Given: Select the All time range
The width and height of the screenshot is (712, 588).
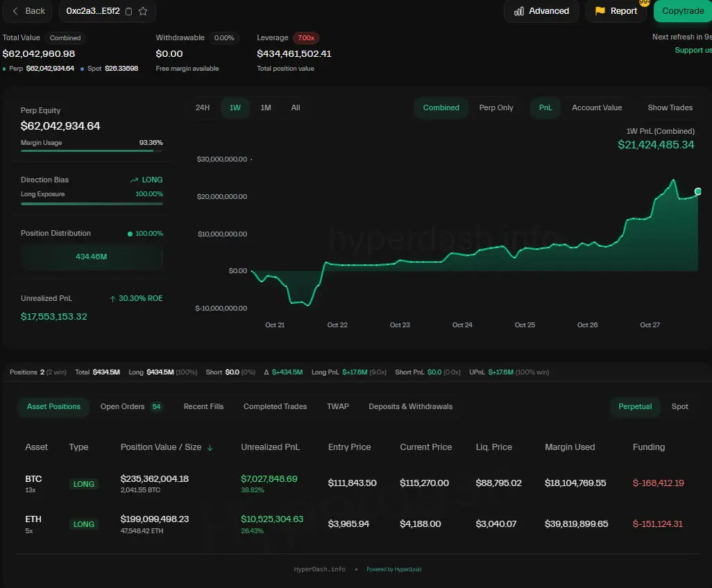Looking at the screenshot, I should (x=296, y=107).
